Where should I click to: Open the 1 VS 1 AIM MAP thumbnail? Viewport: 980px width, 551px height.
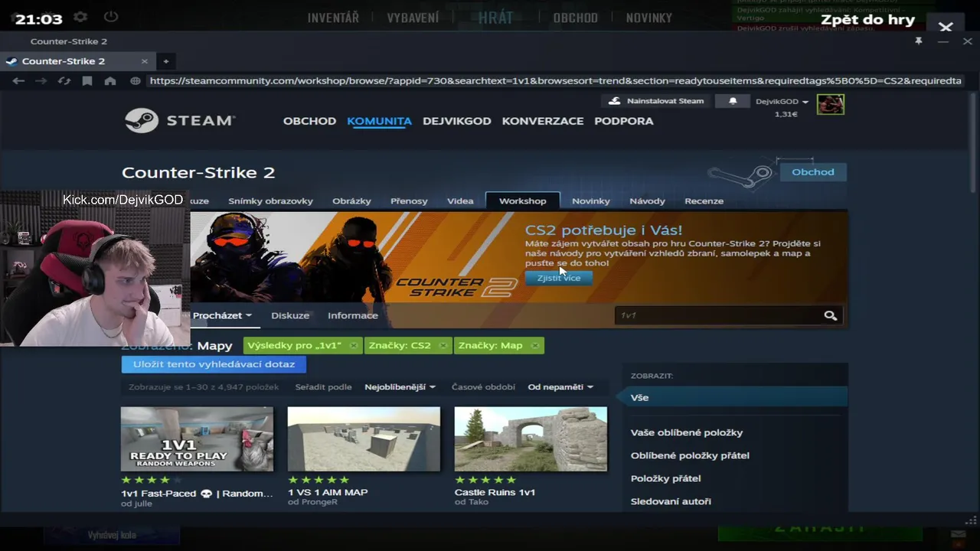(364, 439)
